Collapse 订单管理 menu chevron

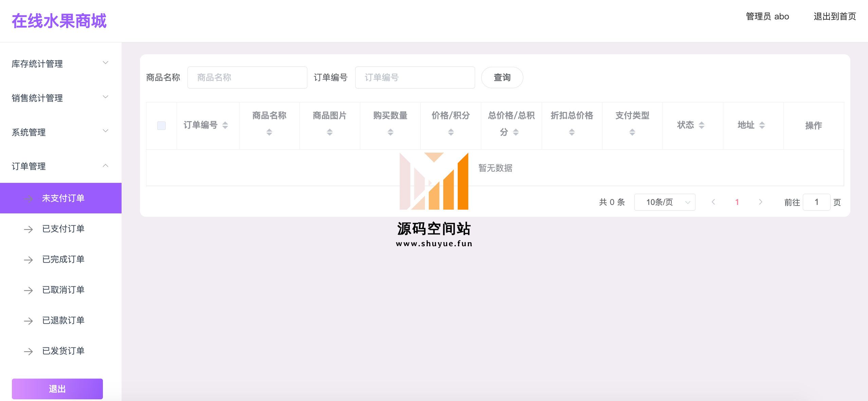(x=106, y=166)
